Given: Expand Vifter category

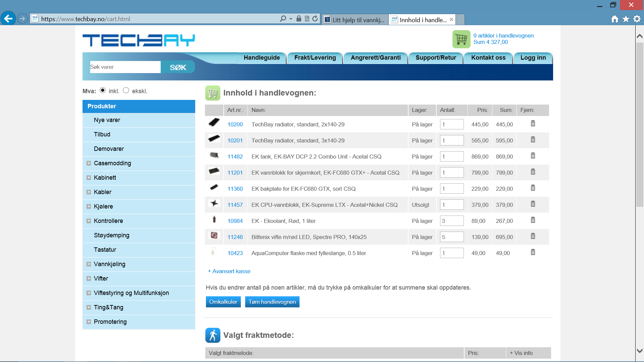Looking at the screenshot, I should tap(89, 279).
